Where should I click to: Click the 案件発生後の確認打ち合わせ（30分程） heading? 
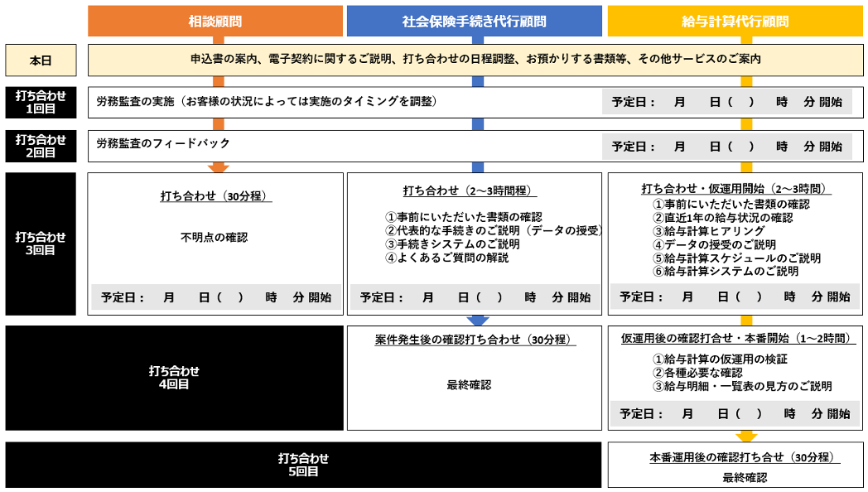[475, 340]
